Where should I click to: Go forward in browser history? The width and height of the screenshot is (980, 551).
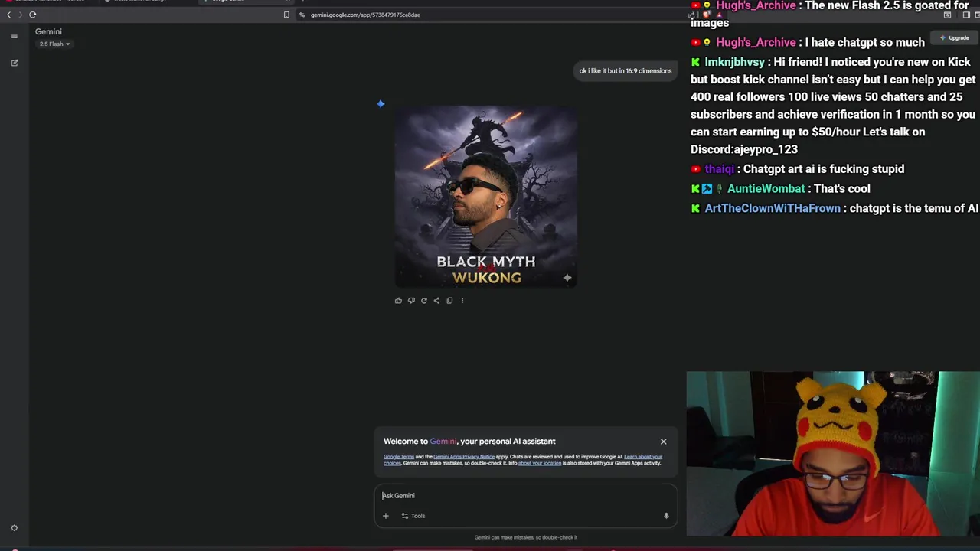click(x=21, y=15)
